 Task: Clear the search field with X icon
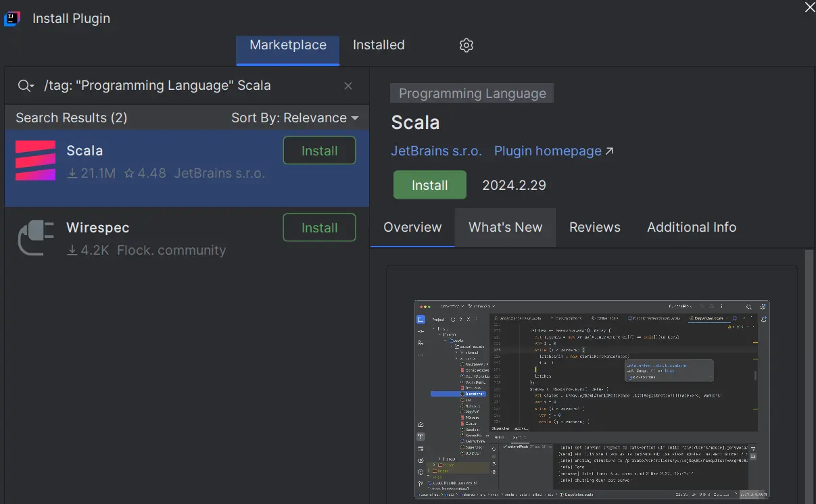click(348, 86)
